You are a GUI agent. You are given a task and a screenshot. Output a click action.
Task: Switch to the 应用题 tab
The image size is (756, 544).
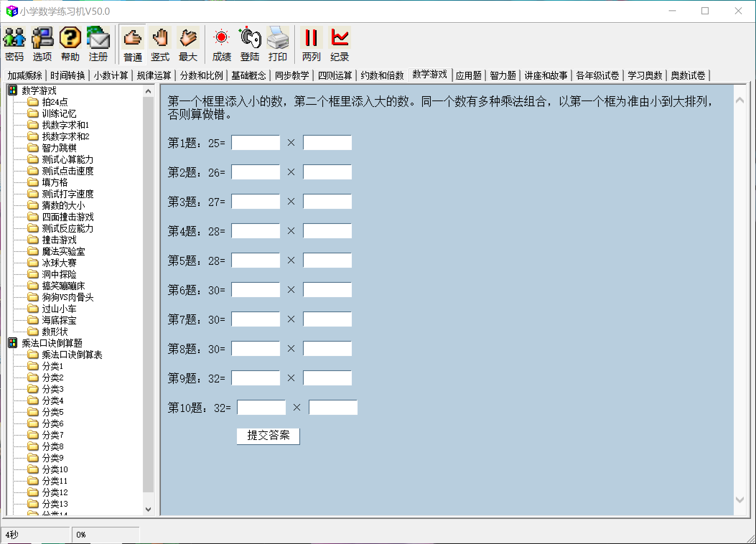[468, 76]
